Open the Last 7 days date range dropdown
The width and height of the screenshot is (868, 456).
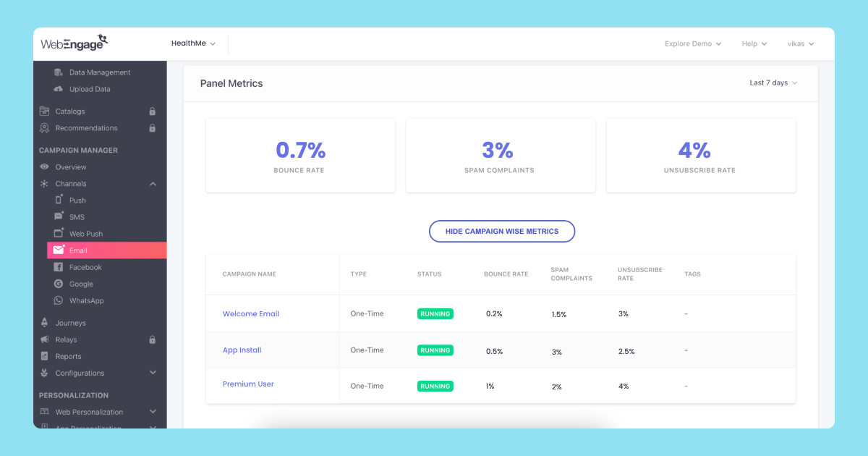point(773,83)
